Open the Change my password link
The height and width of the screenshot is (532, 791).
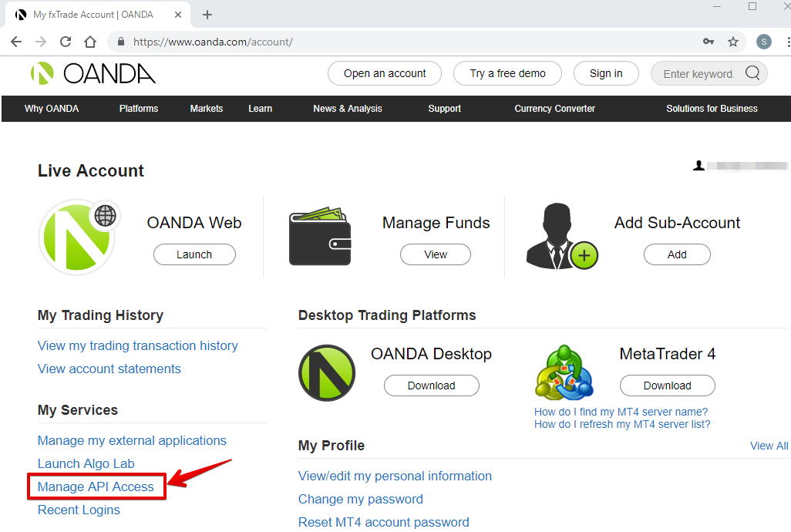click(361, 499)
